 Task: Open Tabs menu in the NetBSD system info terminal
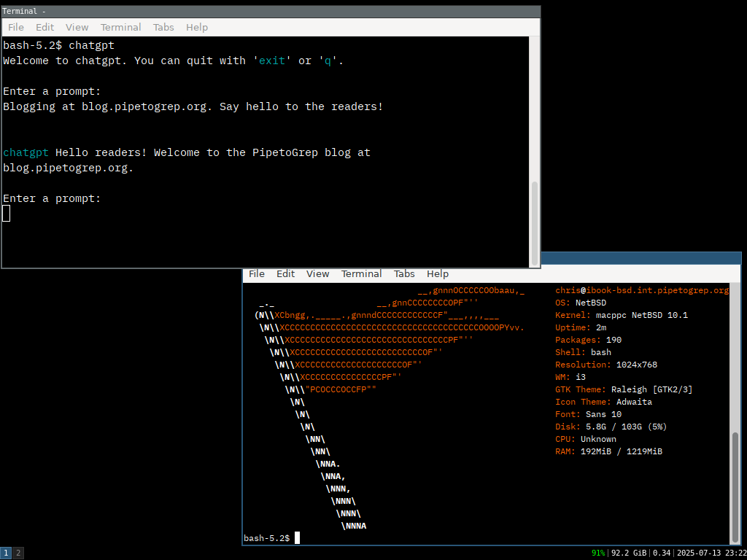[404, 274]
